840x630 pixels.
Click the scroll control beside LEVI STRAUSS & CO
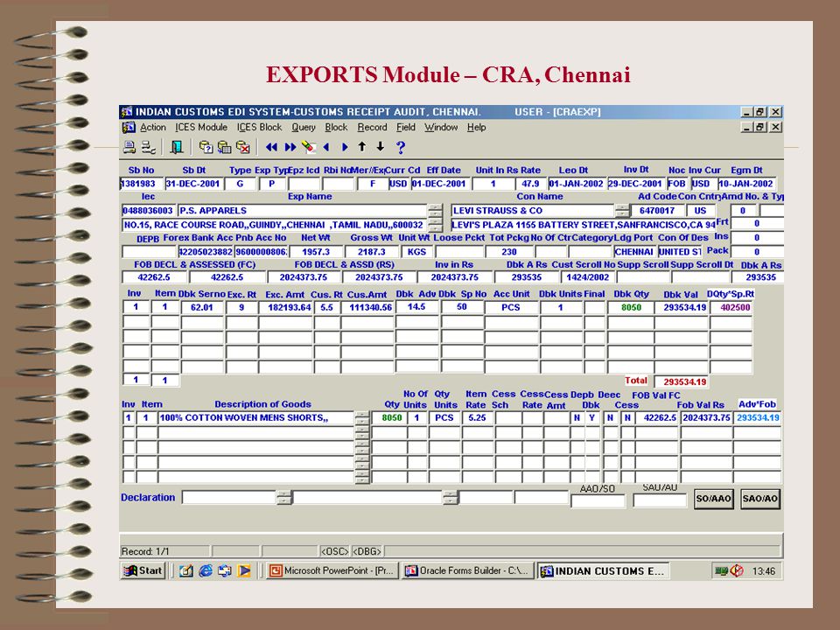[621, 211]
